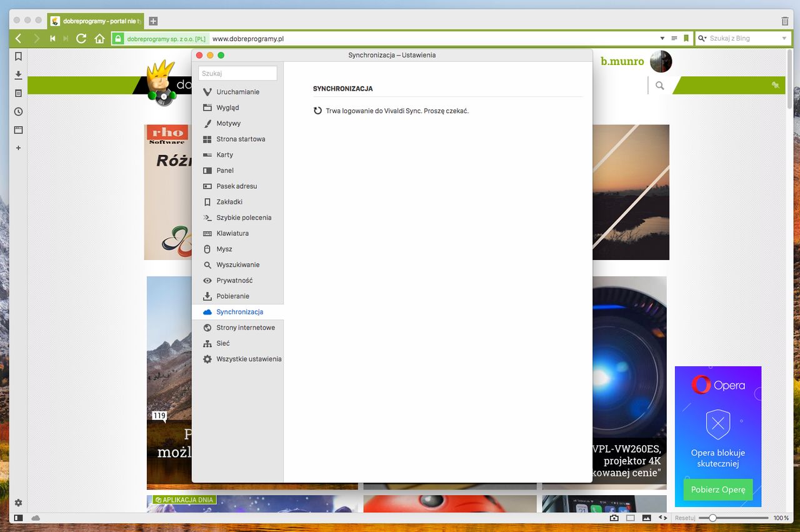Open the Window panel in the side bar
The height and width of the screenshot is (532, 800).
(18, 130)
